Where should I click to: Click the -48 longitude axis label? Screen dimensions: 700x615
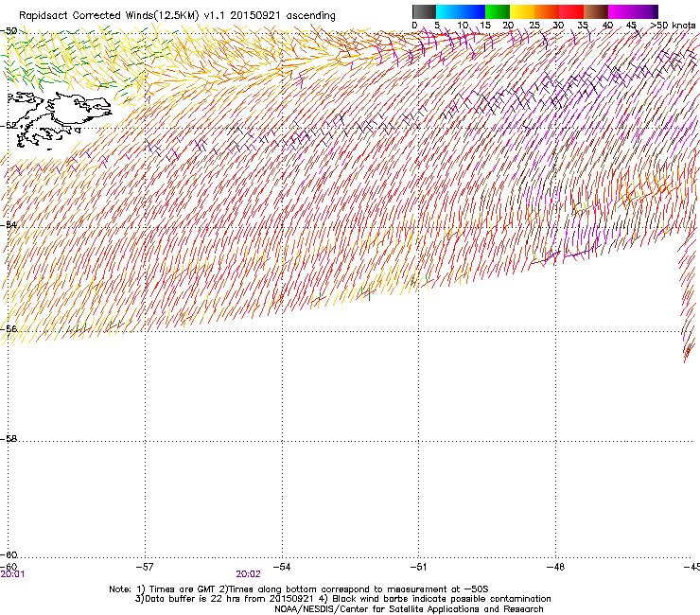coord(555,567)
